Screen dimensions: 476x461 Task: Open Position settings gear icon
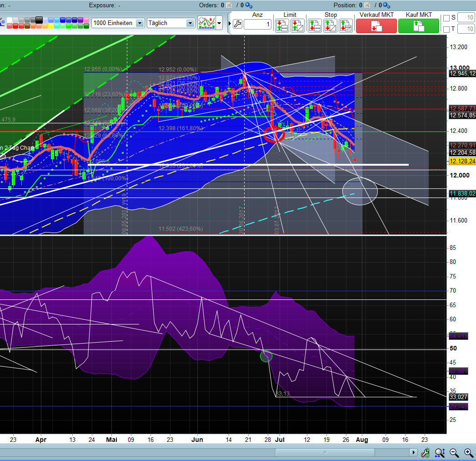[386, 5]
